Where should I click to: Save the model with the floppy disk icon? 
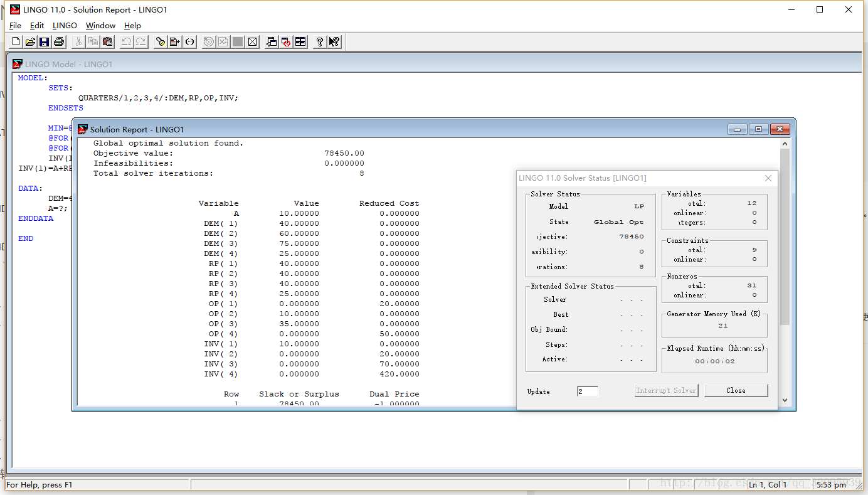[x=45, y=42]
